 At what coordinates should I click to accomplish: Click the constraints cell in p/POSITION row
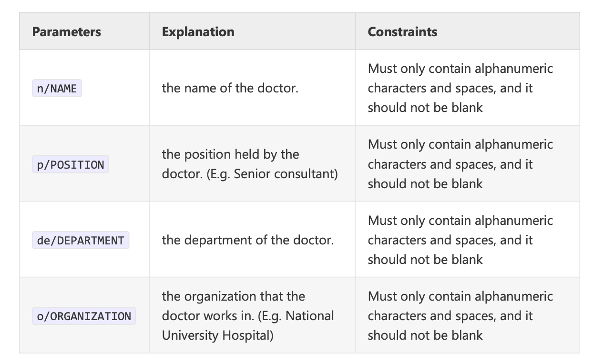click(460, 164)
